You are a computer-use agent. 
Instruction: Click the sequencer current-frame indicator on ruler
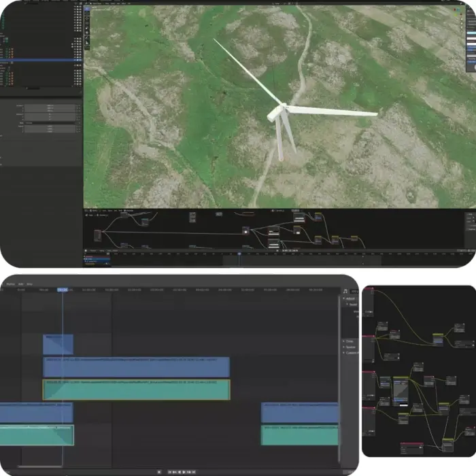pos(63,290)
